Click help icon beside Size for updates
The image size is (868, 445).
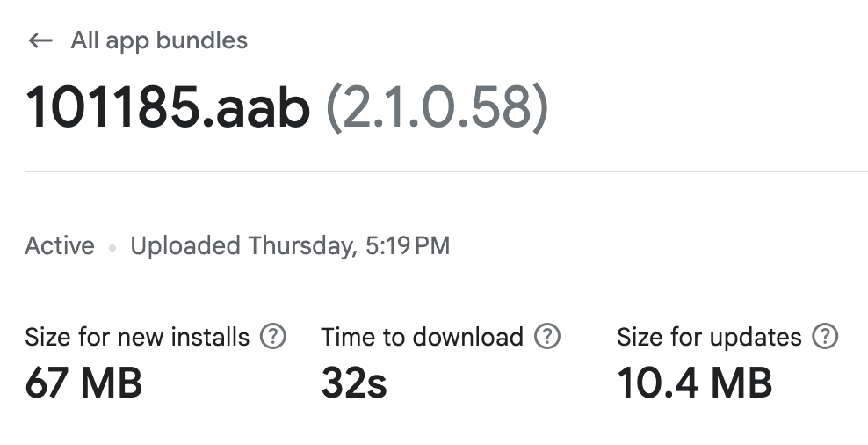tap(825, 336)
